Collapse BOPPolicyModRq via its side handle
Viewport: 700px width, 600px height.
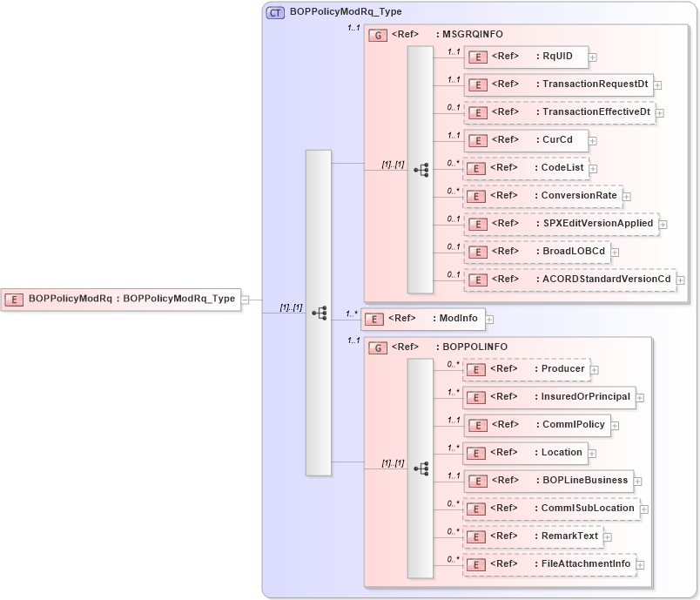pos(246,299)
